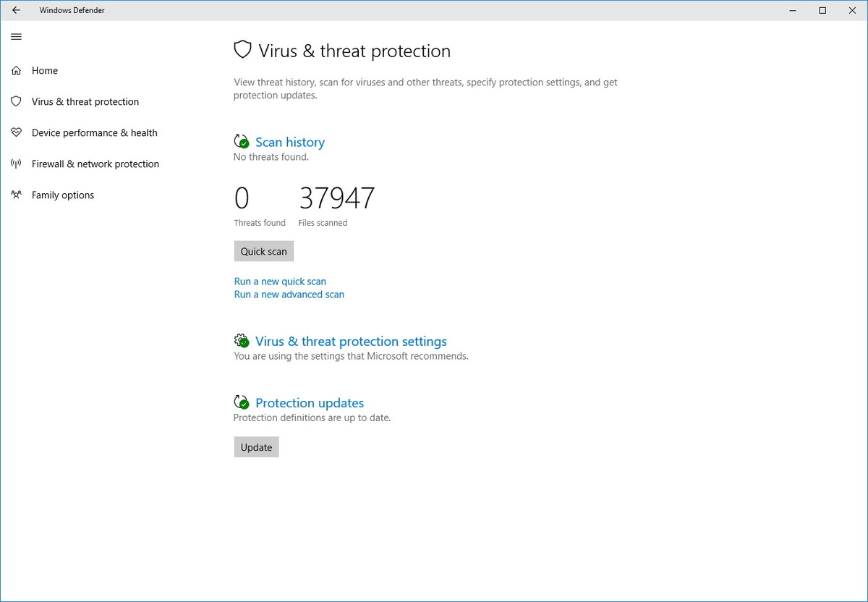
Task: Collapse the sidebar with the menu toggle
Action: pyautogui.click(x=16, y=36)
